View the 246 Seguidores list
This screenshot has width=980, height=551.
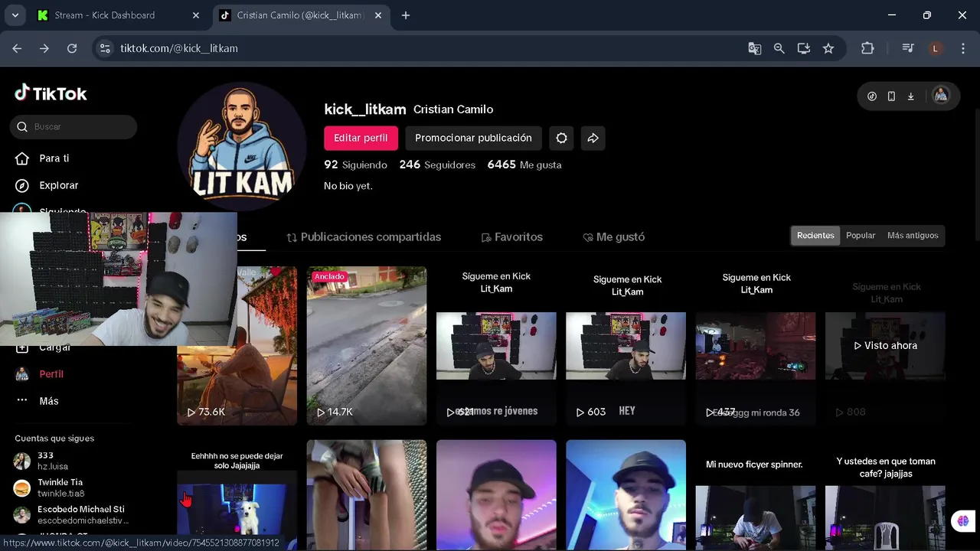coord(437,165)
